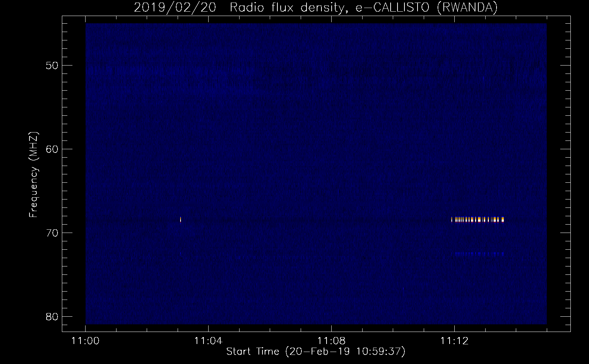Click the "Frequency (MHZ)" axis label
589x364 pixels.
coord(33,175)
